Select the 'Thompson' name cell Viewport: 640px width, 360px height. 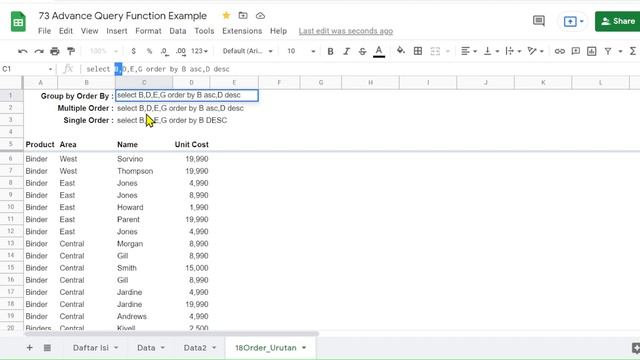coord(144,171)
